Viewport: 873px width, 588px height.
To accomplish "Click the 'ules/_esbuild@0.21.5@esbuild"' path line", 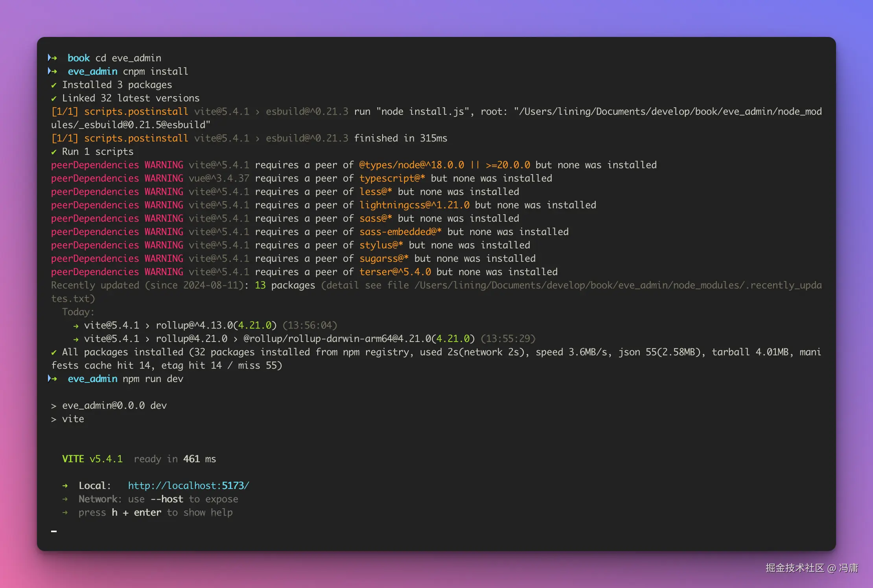I will pos(131,125).
